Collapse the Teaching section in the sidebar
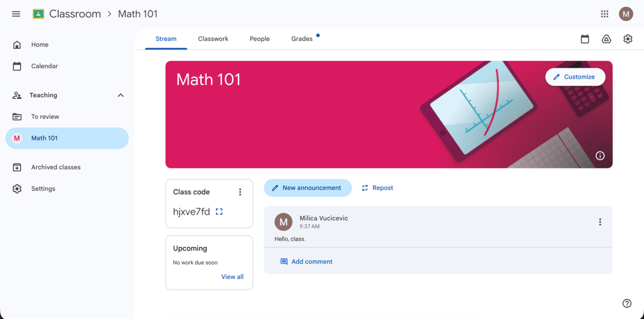644x319 pixels. 121,95
